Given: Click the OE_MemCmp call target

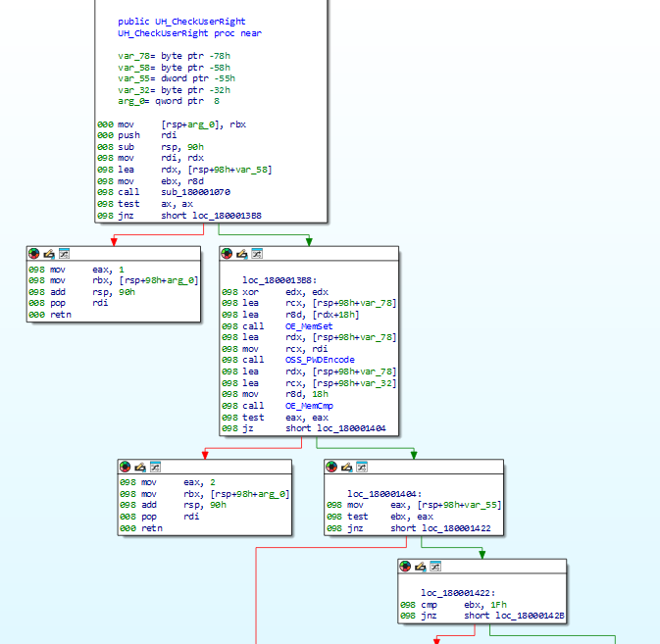Looking at the screenshot, I should pos(308,405).
